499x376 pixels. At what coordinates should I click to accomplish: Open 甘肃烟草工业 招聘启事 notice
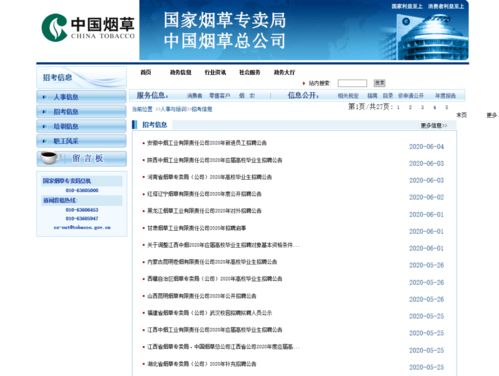(x=197, y=228)
